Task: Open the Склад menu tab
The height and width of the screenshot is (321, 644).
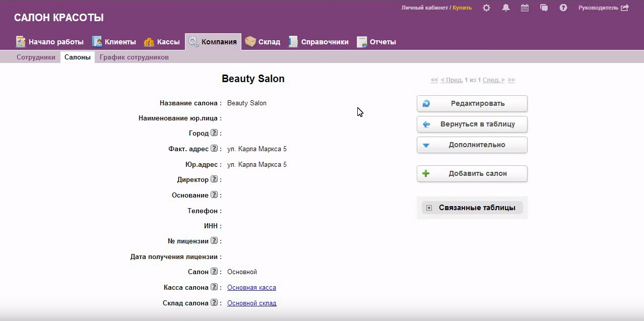Action: 263,42
